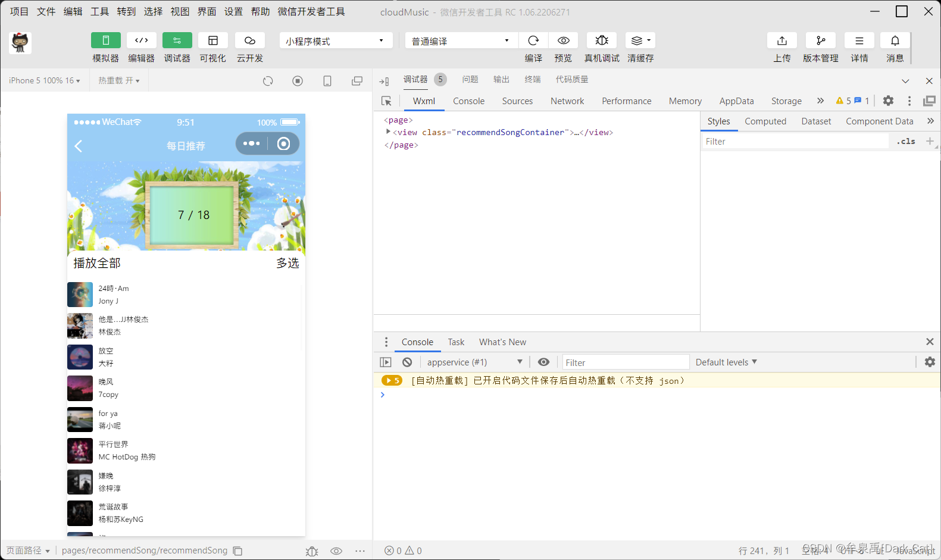Click the console Filter input field
941x560 pixels.
click(x=626, y=362)
